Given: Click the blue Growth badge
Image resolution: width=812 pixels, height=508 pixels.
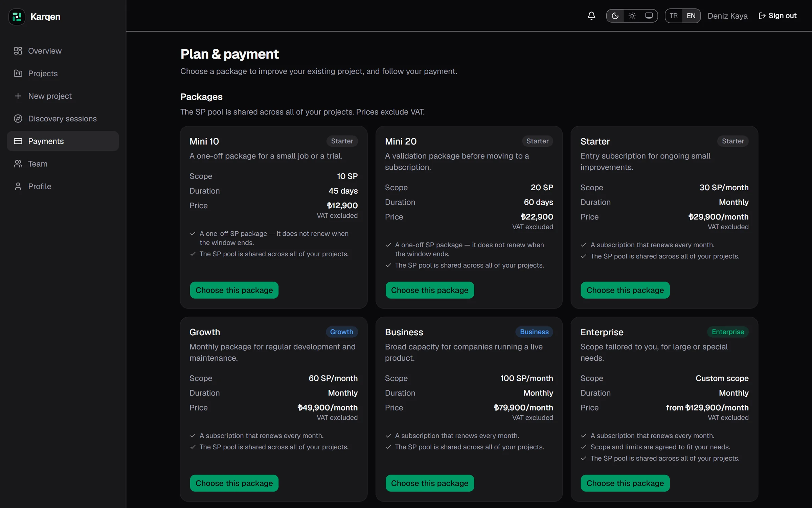Looking at the screenshot, I should (342, 332).
